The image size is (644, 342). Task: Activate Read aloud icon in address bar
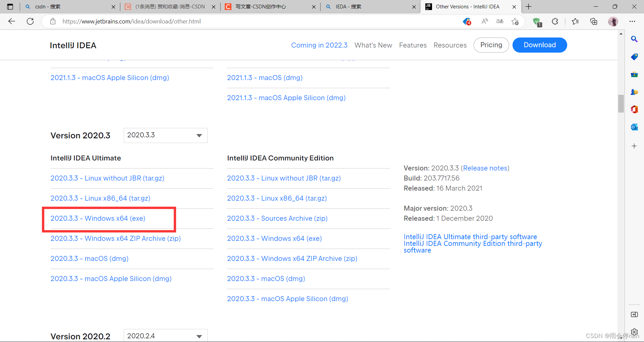484,21
